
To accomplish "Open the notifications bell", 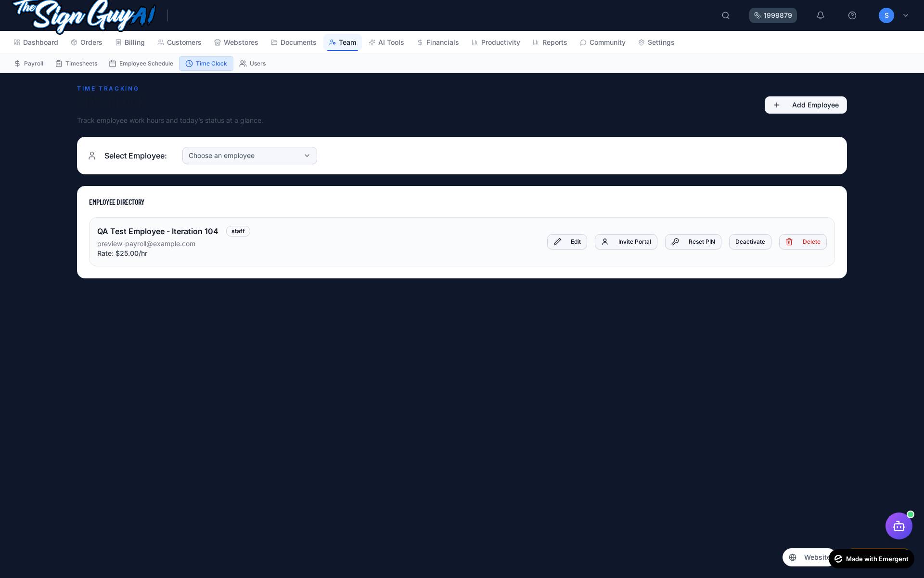I will [821, 15].
